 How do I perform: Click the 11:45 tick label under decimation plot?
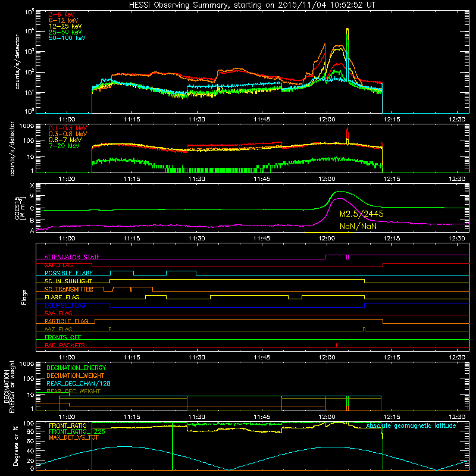click(x=262, y=417)
